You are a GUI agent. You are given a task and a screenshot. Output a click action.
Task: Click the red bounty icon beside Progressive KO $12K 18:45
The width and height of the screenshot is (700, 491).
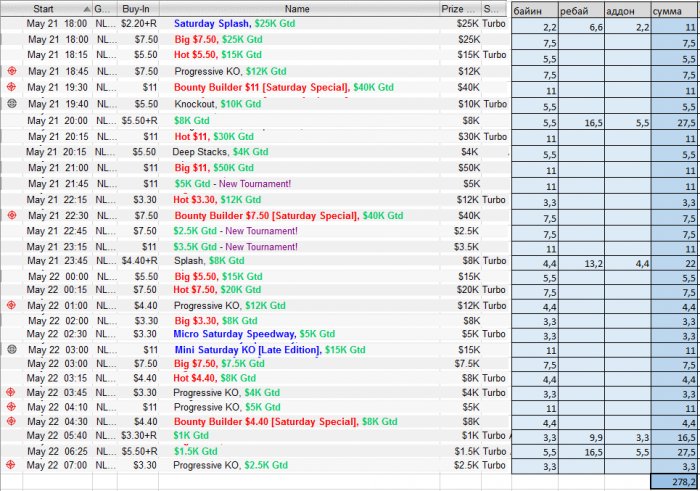pyautogui.click(x=11, y=72)
